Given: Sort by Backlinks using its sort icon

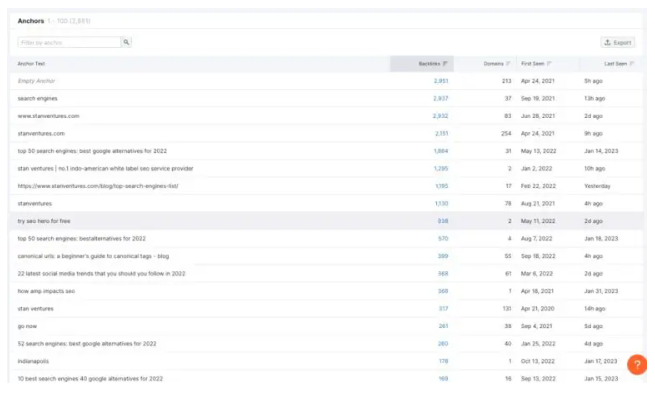Looking at the screenshot, I should pos(445,64).
